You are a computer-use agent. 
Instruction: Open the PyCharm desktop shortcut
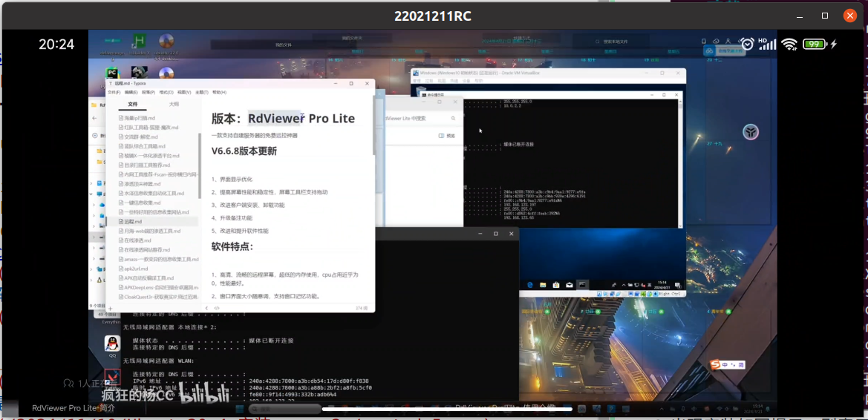(x=112, y=73)
